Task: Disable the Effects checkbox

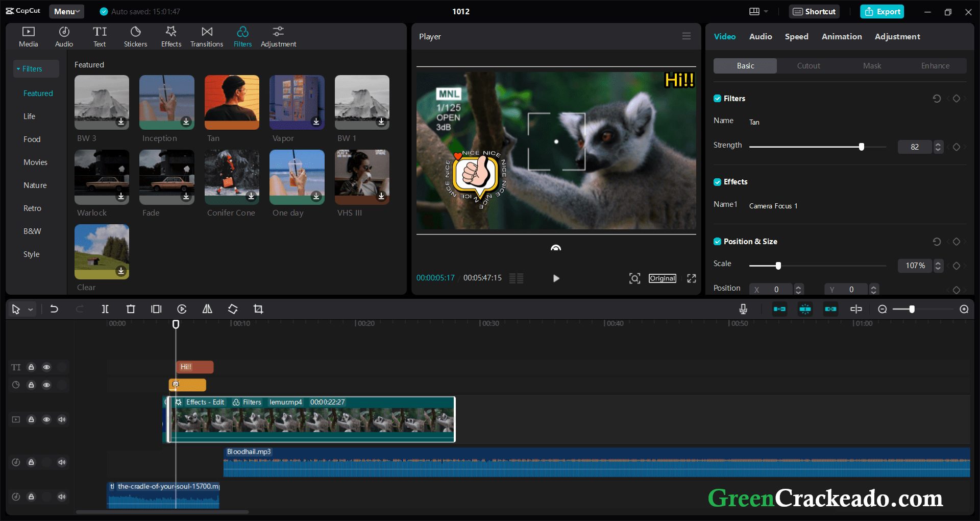Action: pos(717,182)
